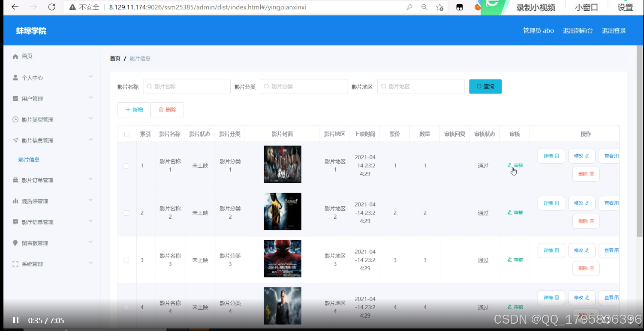Click the person icon for 个人中心
This screenshot has height=331, width=644.
(x=15, y=78)
